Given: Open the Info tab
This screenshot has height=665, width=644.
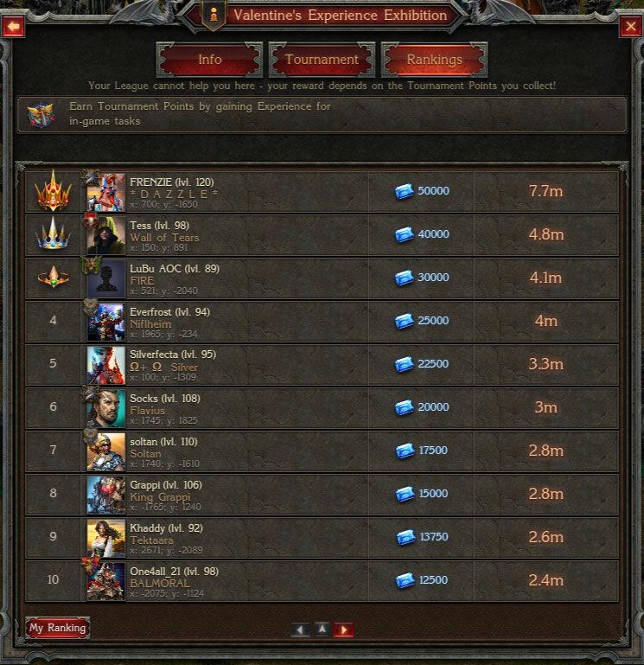Looking at the screenshot, I should 209,60.
